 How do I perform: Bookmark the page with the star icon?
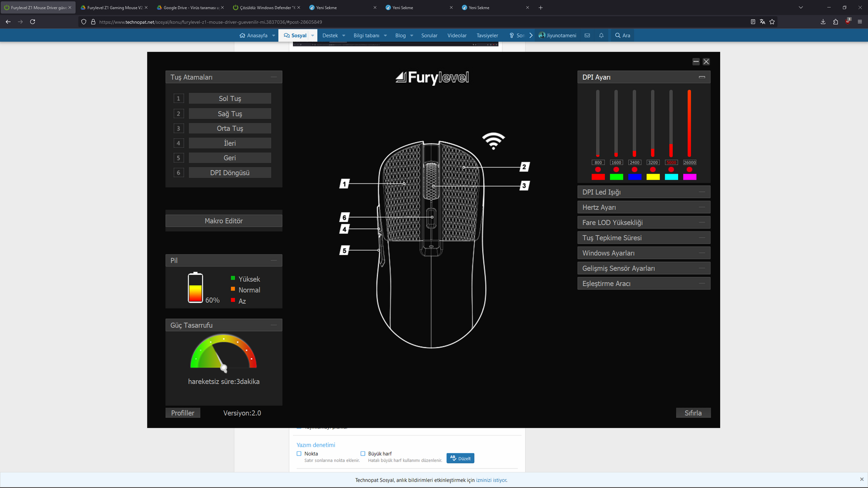click(x=772, y=22)
